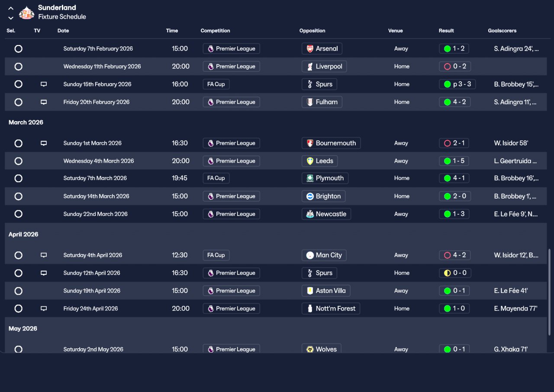
Task: Open the Spurs team button for 12th April
Action: click(x=319, y=273)
